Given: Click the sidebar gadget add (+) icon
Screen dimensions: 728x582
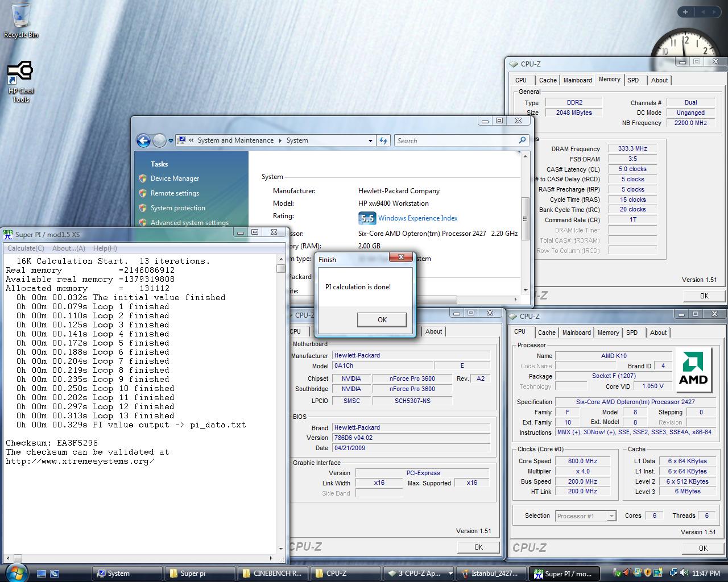Looking at the screenshot, I should coord(685,11).
